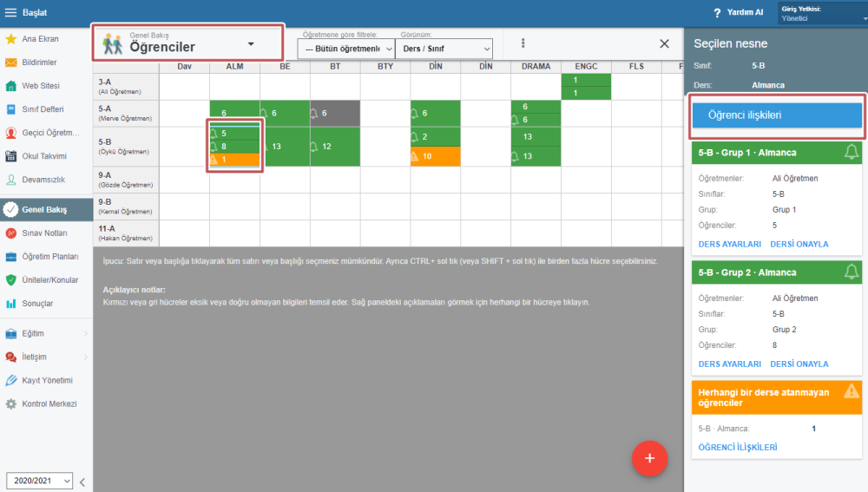Open the Sınav Notları red icon
This screenshot has width=868, height=492.
click(10, 233)
